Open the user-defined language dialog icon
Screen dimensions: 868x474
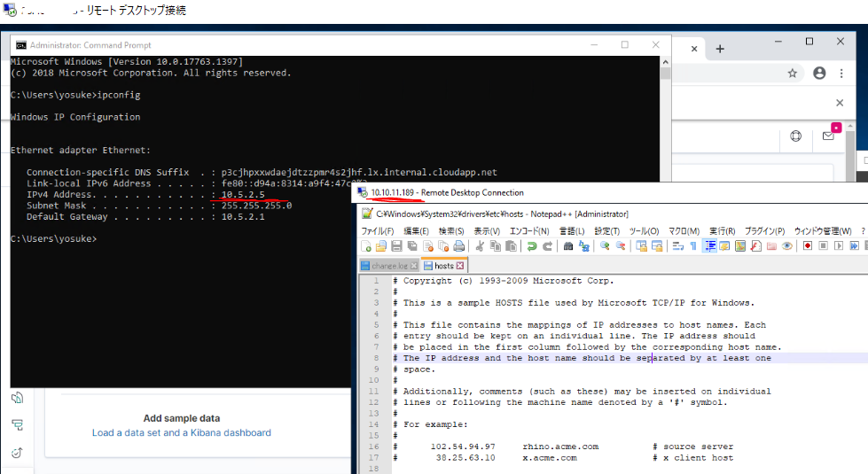724,246
